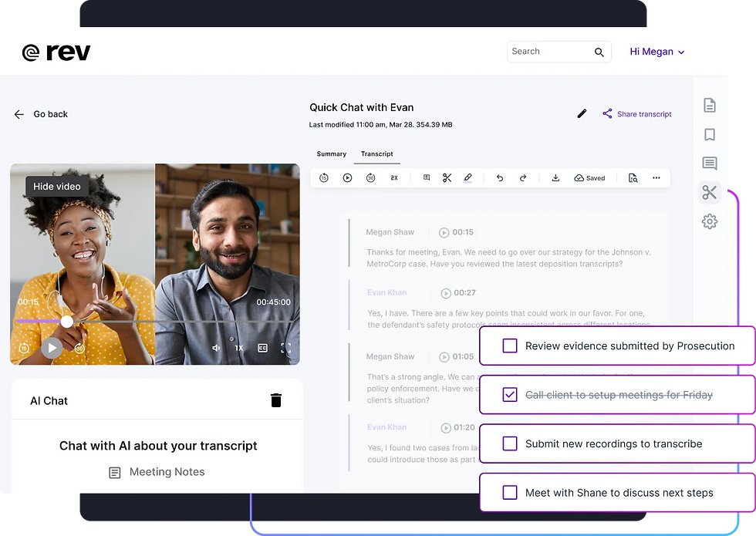Mute the video volume
756x536 pixels.
pyautogui.click(x=216, y=348)
